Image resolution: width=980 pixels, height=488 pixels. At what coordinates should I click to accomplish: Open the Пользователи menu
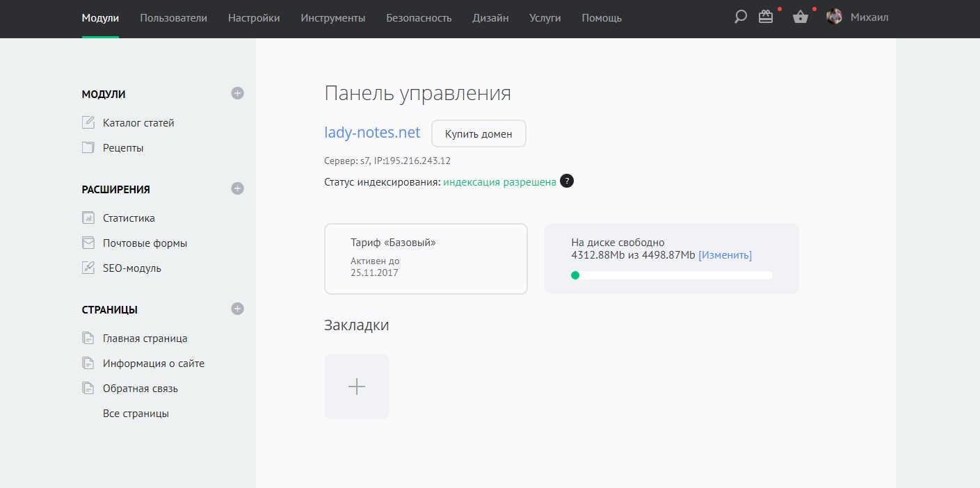pyautogui.click(x=173, y=18)
